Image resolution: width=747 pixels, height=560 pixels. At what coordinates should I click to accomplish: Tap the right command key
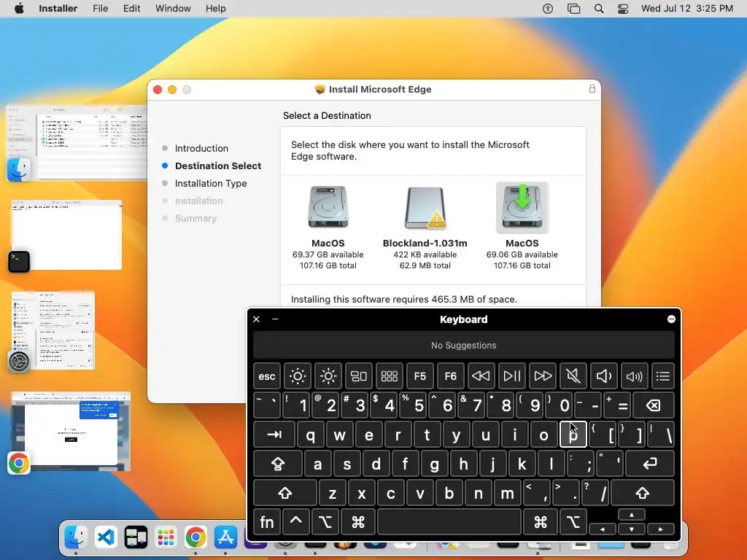541,522
